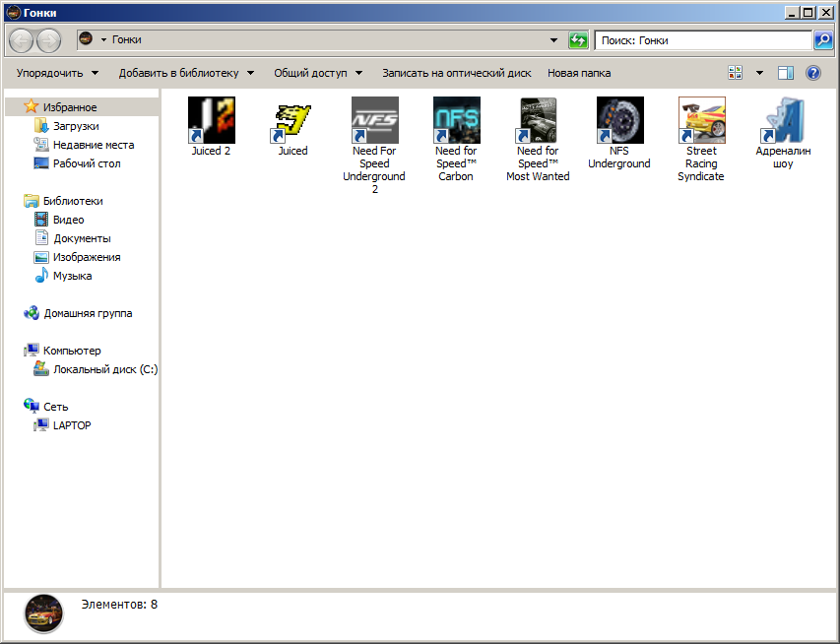The image size is (840, 644).
Task: Click the Back navigation arrow
Action: (x=22, y=40)
